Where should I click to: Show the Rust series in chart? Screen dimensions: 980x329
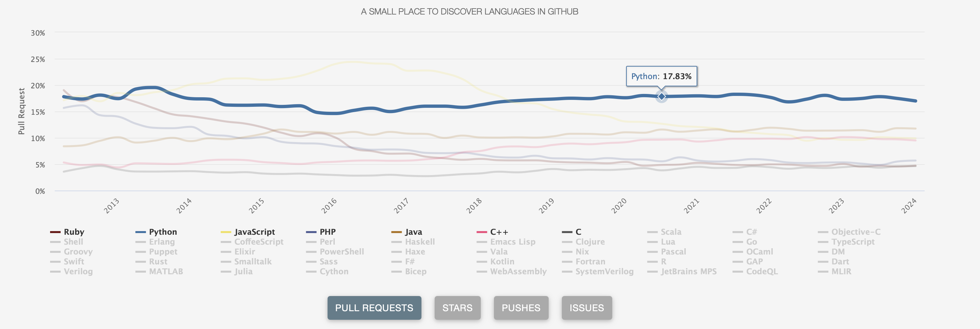point(158,262)
